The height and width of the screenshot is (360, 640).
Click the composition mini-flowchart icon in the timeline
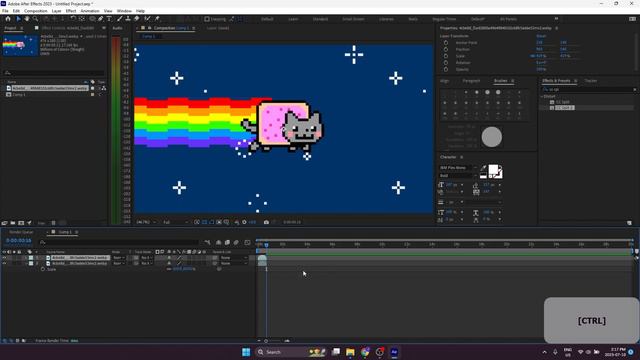tap(208, 242)
